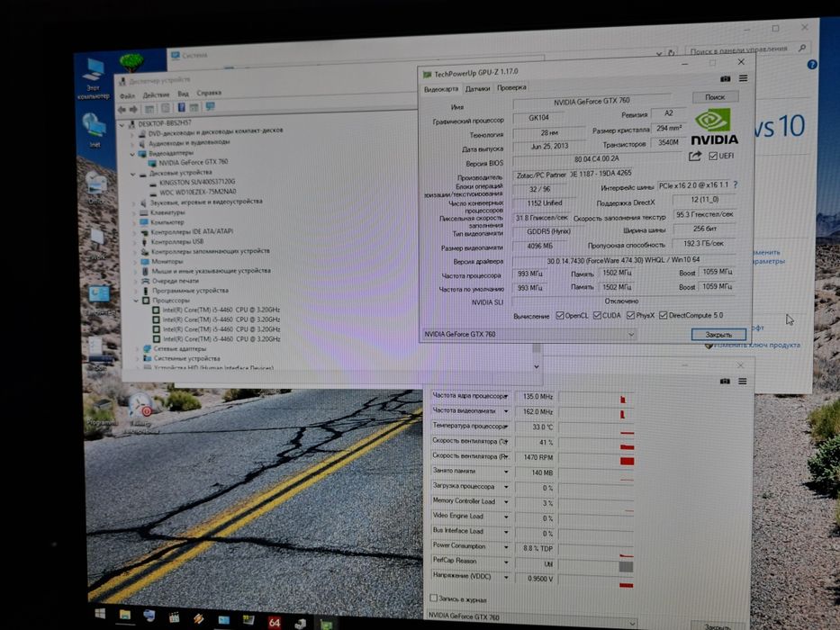Image resolution: width=840 pixels, height=630 pixels.
Task: Click the GPU-Z screenshot camera icon
Action: (x=725, y=79)
